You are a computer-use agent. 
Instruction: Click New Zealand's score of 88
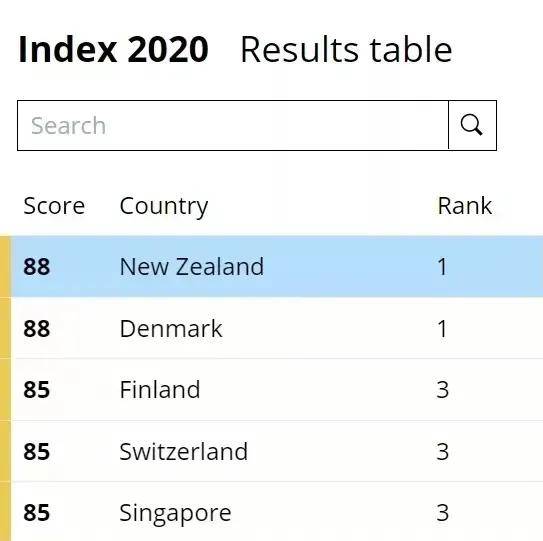pos(37,267)
